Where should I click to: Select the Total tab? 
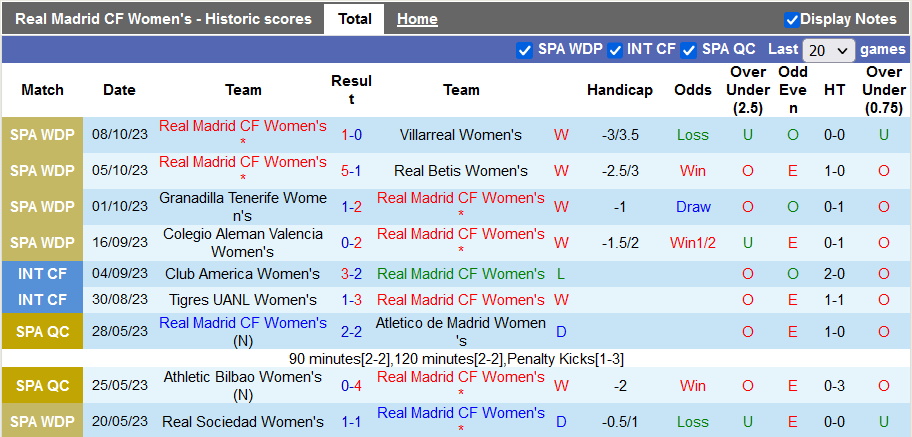coord(354,19)
